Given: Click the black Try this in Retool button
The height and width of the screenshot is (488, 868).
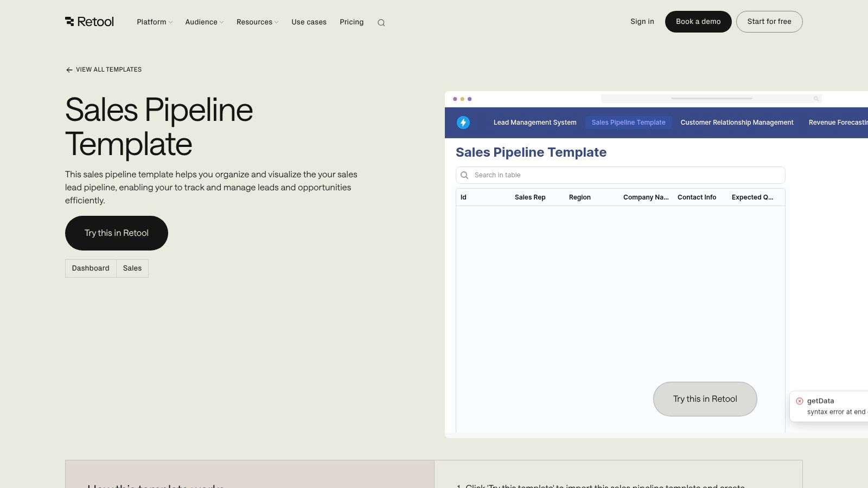Looking at the screenshot, I should 117,233.
